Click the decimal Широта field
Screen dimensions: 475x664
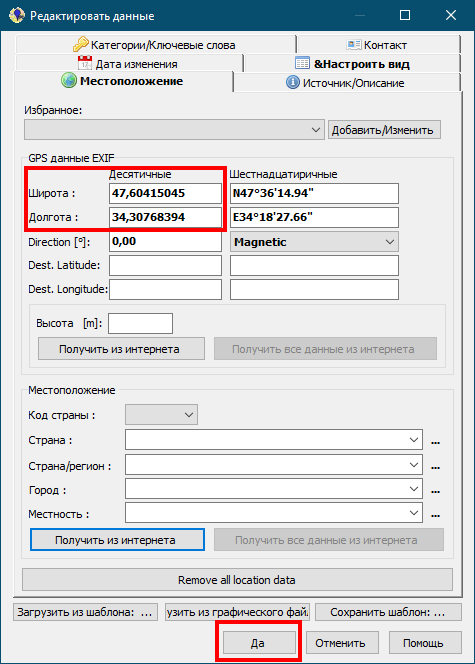(x=166, y=194)
